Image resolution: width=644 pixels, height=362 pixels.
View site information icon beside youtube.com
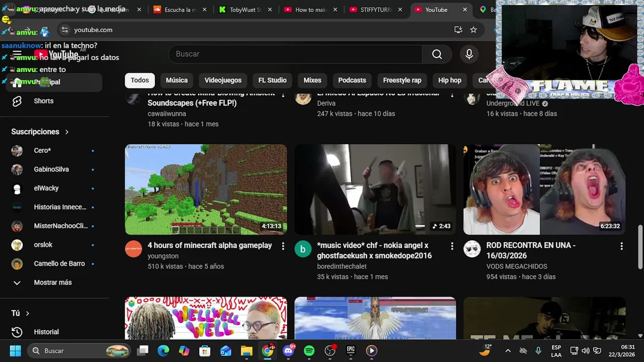click(64, 30)
